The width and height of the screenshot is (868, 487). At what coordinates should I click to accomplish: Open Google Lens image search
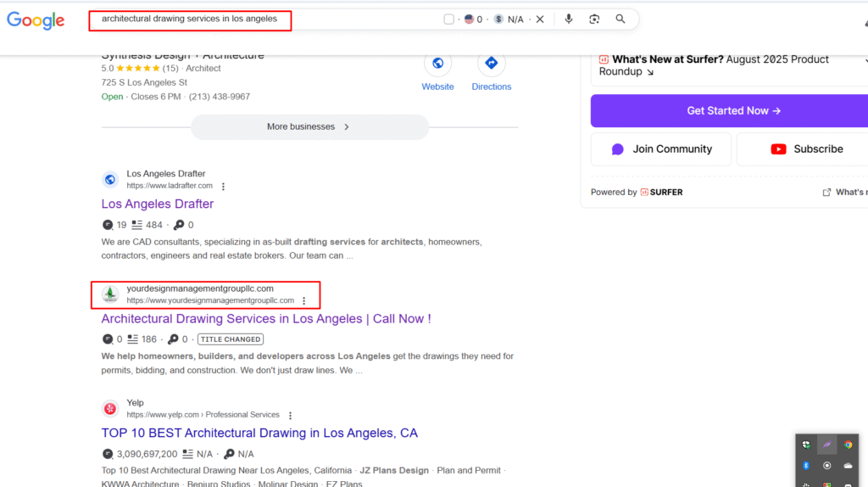(x=594, y=19)
